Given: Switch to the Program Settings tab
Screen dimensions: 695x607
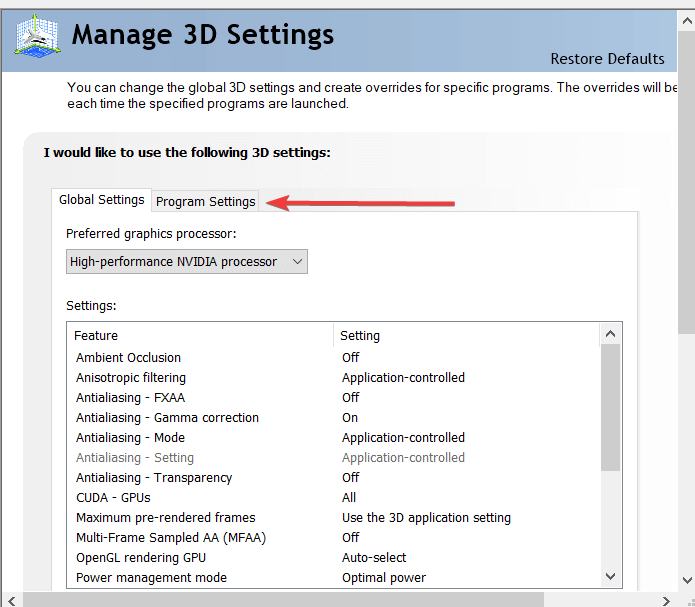Looking at the screenshot, I should click(x=205, y=202).
